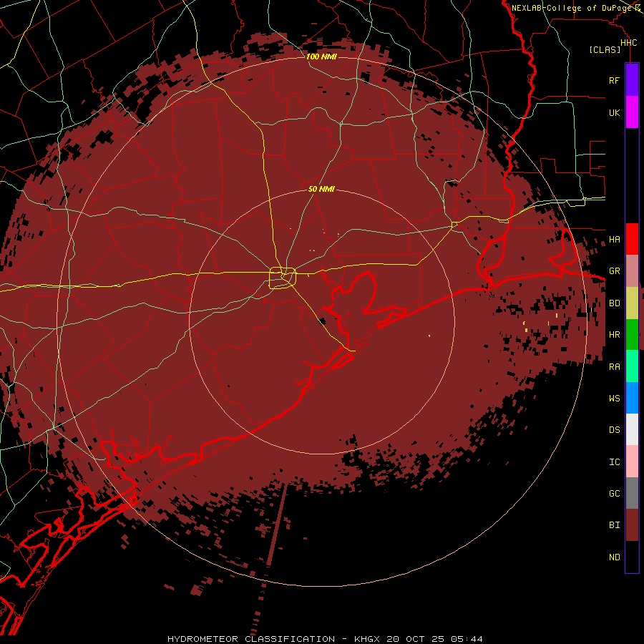
Task: Click the [CLAS] label
Action: click(x=605, y=49)
